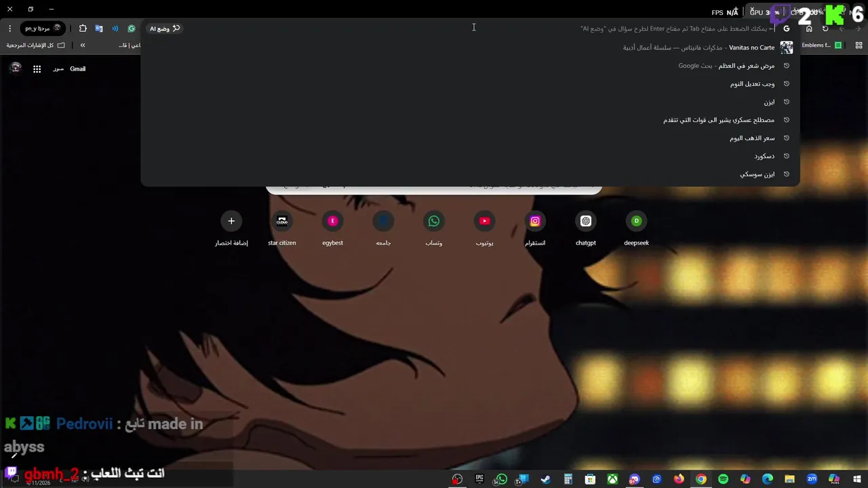Open the انستقرام Instagram shortcut
Viewport: 868px width, 488px height.
[535, 228]
